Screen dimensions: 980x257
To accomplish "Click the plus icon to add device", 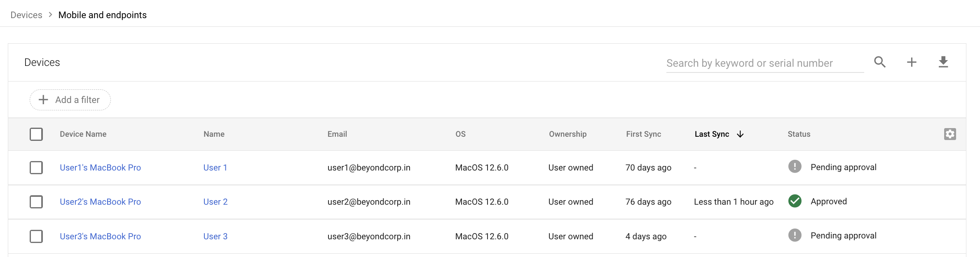I will [912, 62].
